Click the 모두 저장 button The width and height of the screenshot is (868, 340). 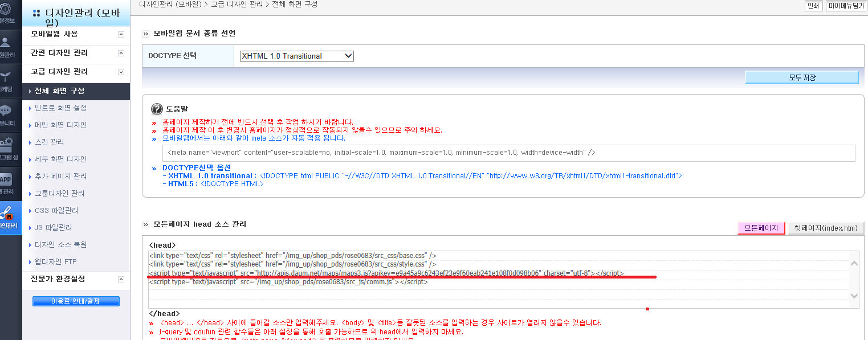click(x=802, y=77)
